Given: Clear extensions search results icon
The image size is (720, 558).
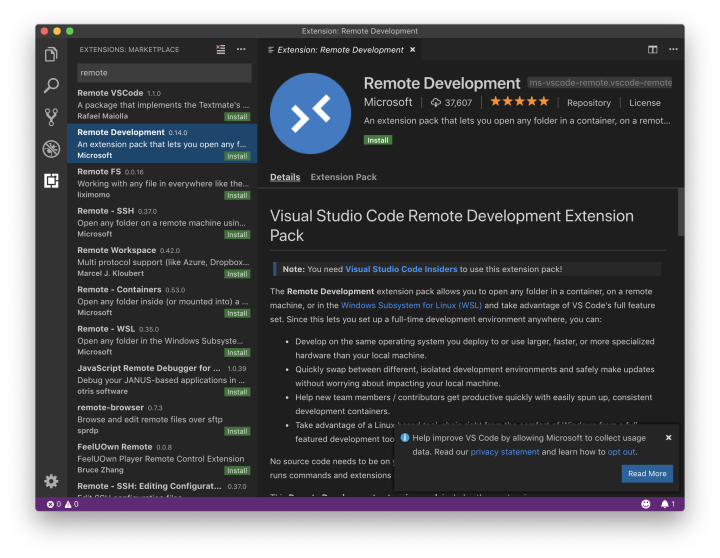Looking at the screenshot, I should click(221, 50).
